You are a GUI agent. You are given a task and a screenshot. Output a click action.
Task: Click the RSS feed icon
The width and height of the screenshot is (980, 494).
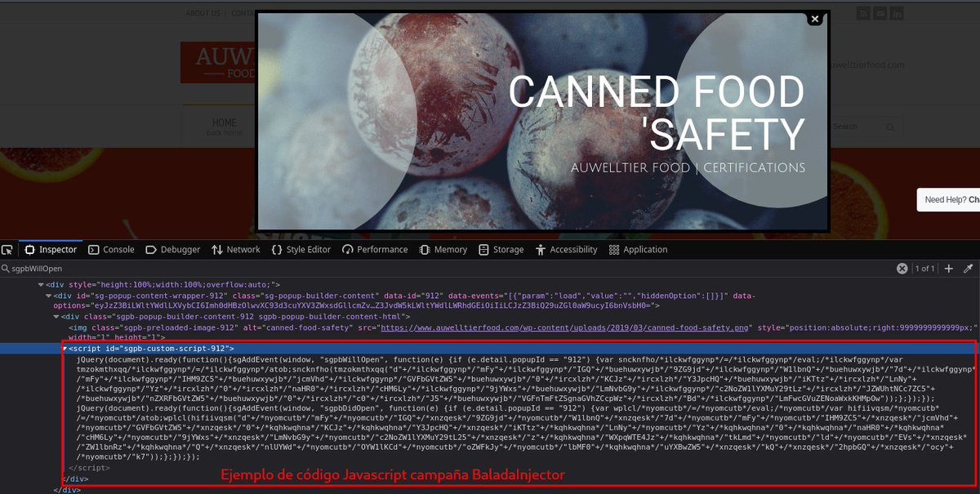[862, 13]
